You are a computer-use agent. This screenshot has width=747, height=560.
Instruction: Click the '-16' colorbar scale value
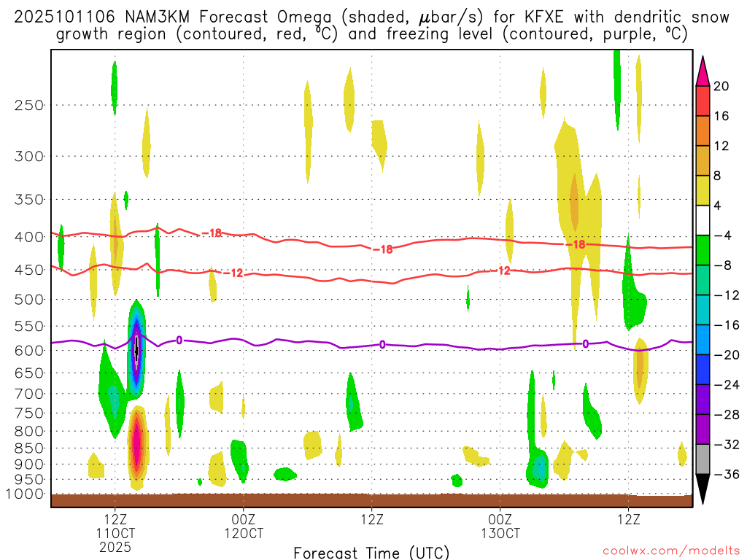click(727, 325)
